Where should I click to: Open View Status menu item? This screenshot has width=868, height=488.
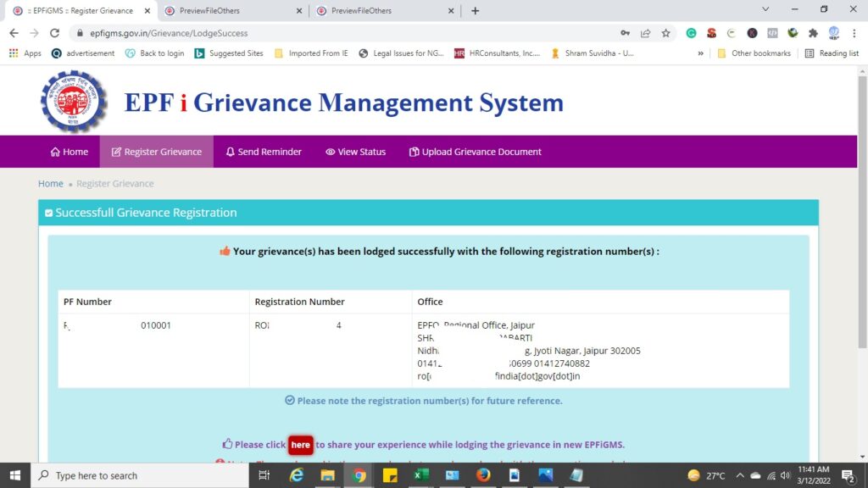tap(355, 152)
